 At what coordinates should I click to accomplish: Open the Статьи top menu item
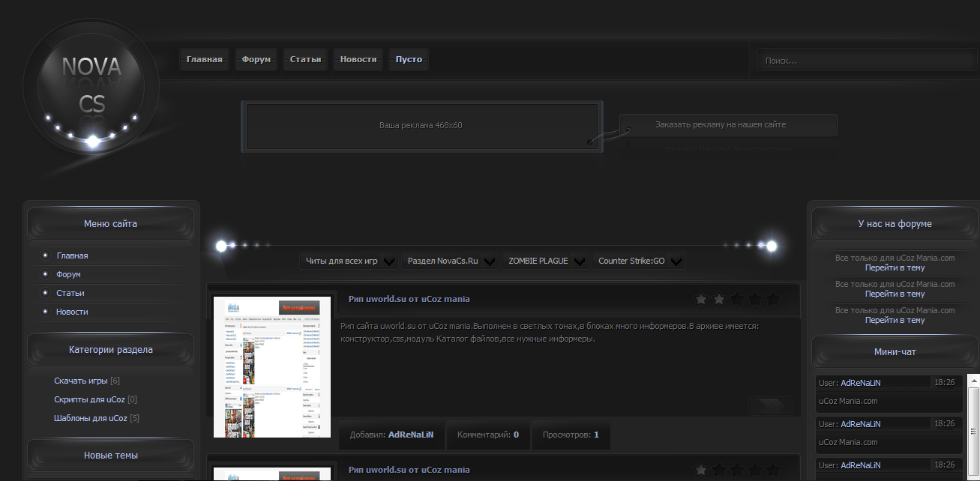pos(306,59)
